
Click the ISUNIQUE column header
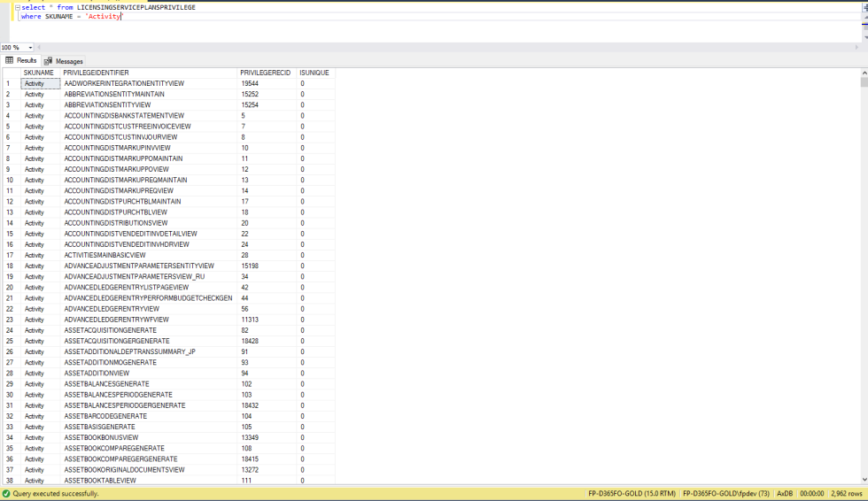tap(314, 73)
